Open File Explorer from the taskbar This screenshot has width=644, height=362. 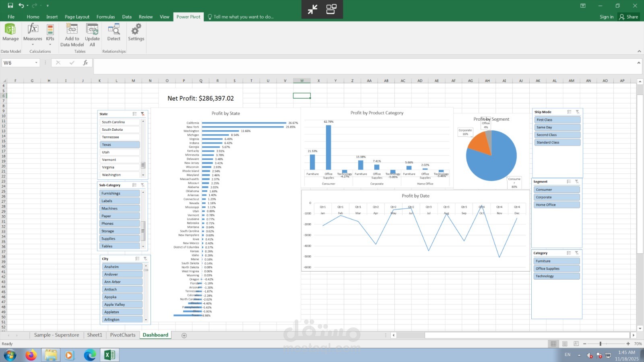click(51, 355)
